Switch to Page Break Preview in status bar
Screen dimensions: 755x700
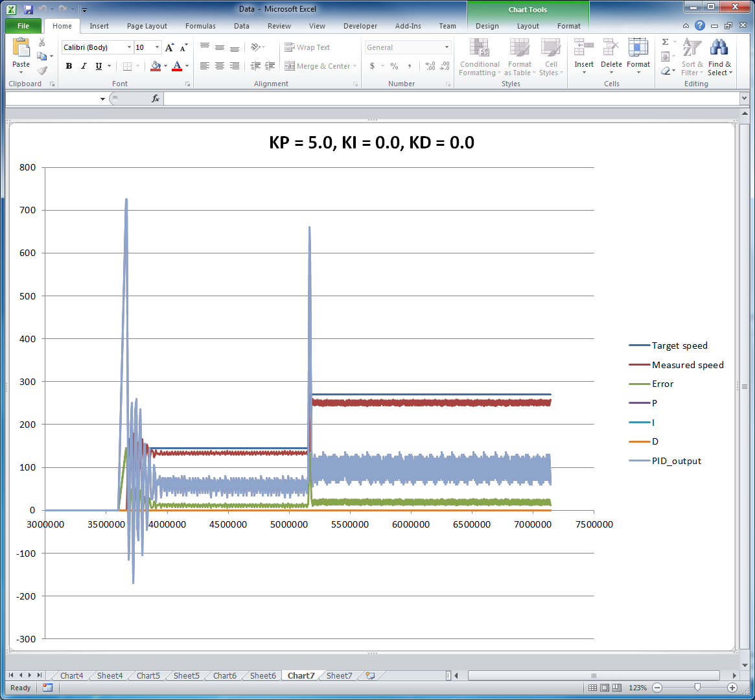click(x=617, y=688)
